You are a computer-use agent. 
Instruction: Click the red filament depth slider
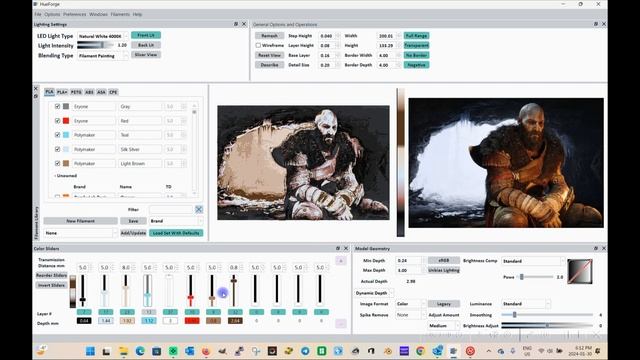pyautogui.click(x=191, y=291)
